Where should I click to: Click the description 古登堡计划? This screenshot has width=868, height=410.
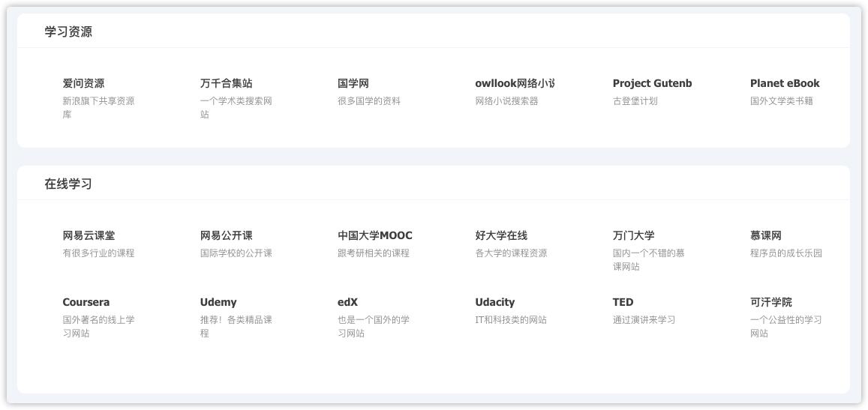[x=635, y=101]
